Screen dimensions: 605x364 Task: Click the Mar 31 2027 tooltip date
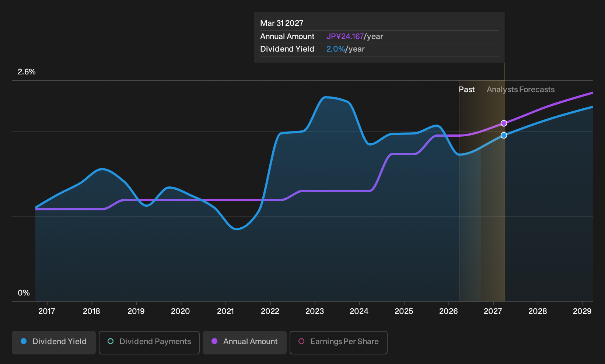tap(282, 23)
